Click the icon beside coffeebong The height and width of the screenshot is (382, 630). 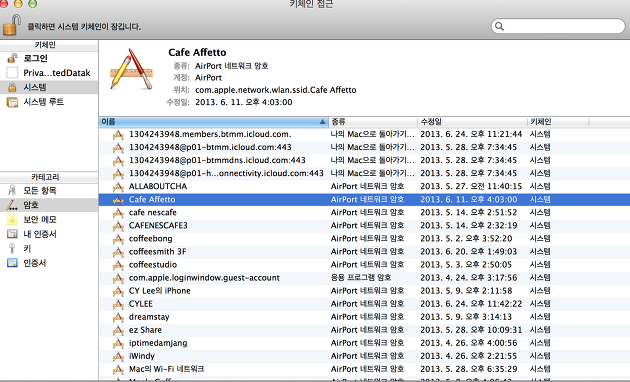pyautogui.click(x=118, y=239)
